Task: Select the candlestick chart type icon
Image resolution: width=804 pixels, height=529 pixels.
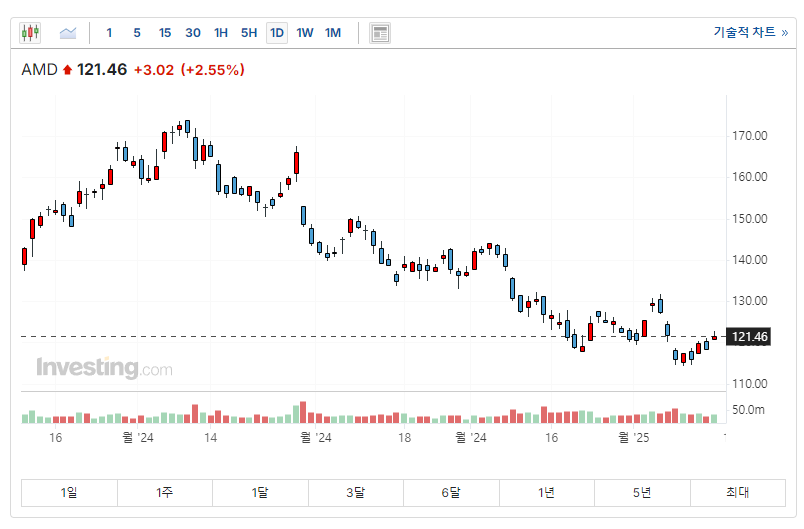Action: click(x=30, y=33)
